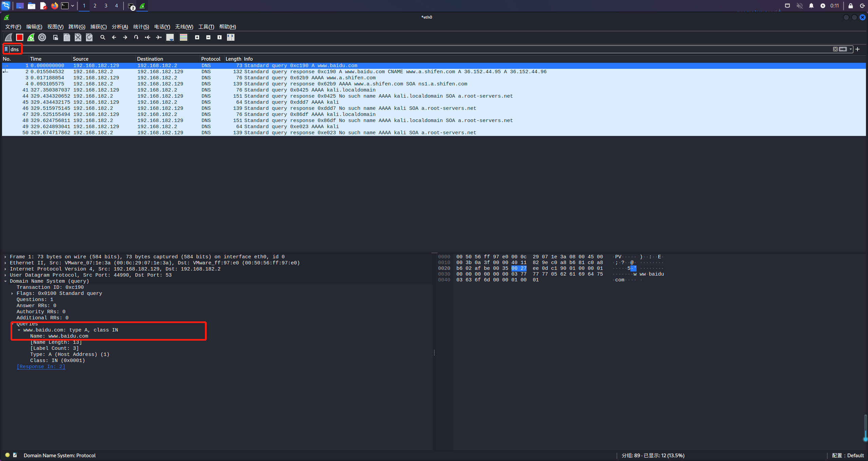The width and height of the screenshot is (868, 461).
Task: Click the muted volume tray icon
Action: [x=799, y=6]
